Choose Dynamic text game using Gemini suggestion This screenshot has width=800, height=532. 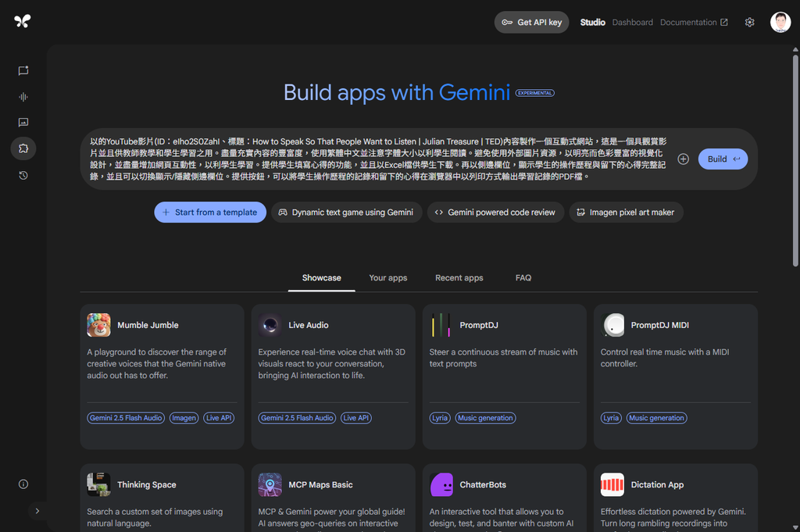point(346,212)
